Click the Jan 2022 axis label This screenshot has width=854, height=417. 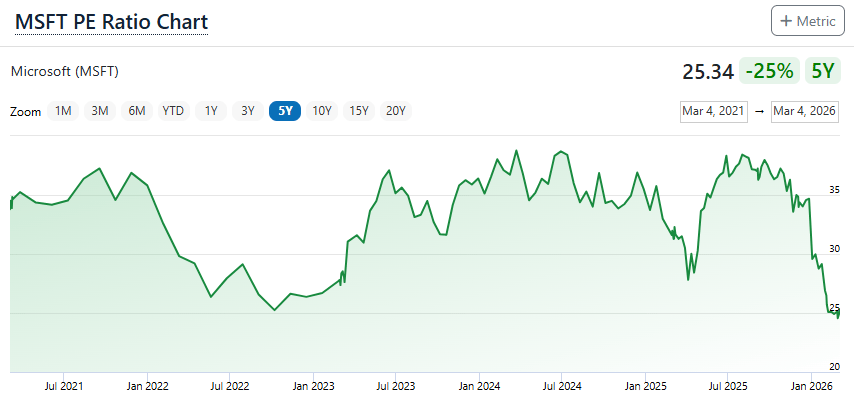point(148,387)
